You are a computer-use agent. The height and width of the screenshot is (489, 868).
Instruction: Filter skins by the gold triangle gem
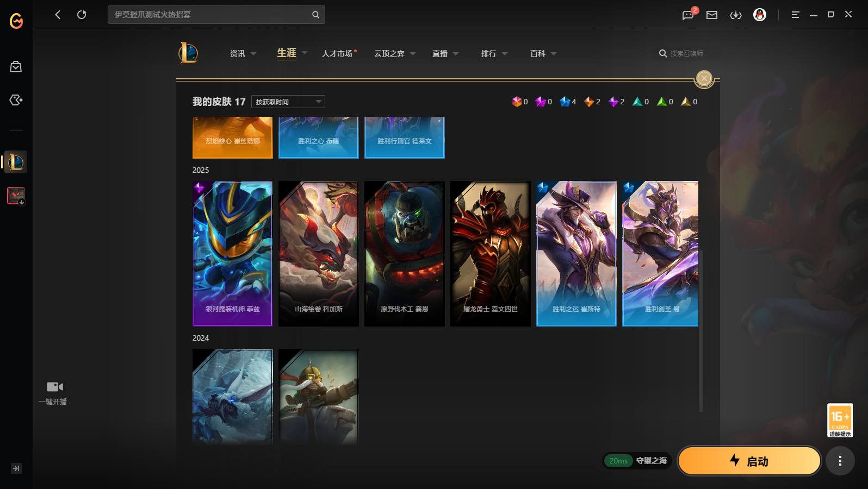[x=686, y=102]
